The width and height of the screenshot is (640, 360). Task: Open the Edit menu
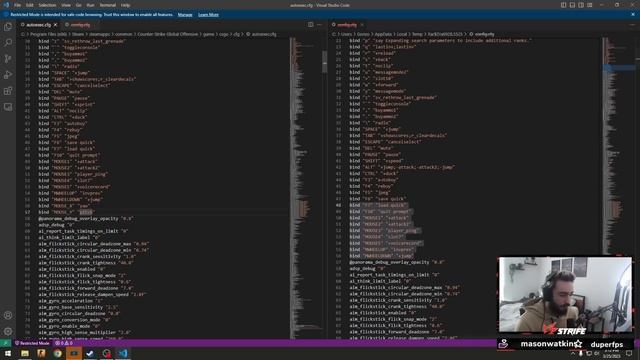pos(29,5)
